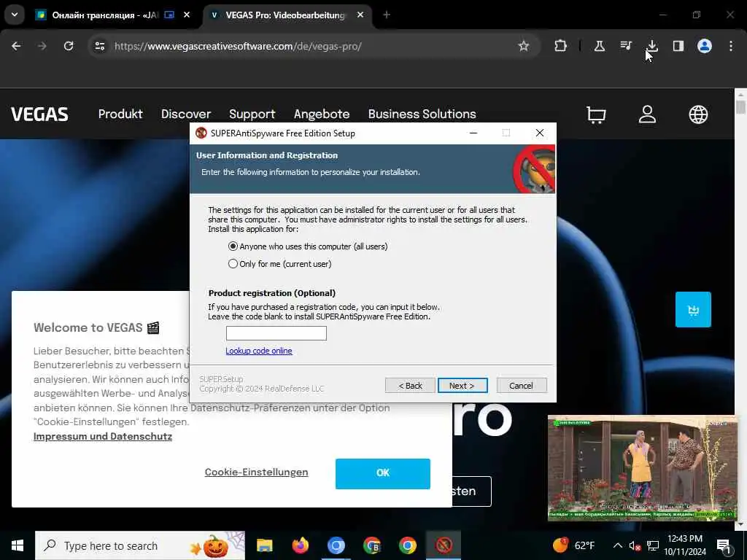The height and width of the screenshot is (560, 747).
Task: Open the browser profile avatar
Action: pyautogui.click(x=705, y=46)
